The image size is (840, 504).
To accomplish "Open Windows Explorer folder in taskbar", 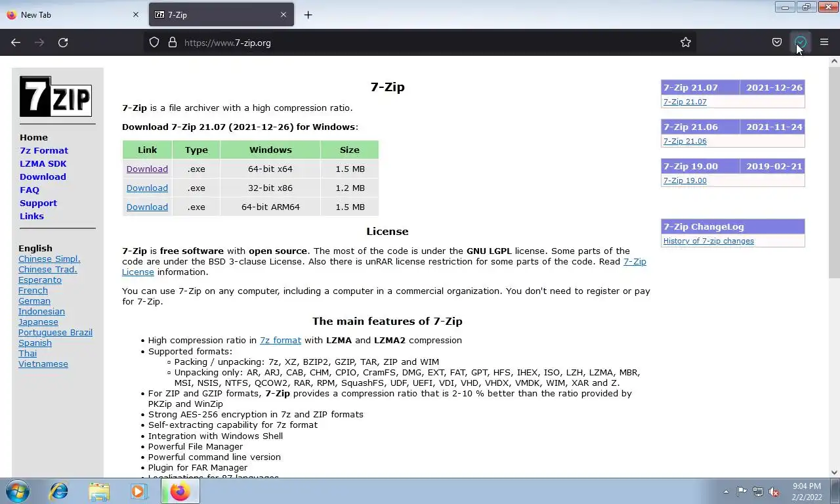I will coord(99,491).
